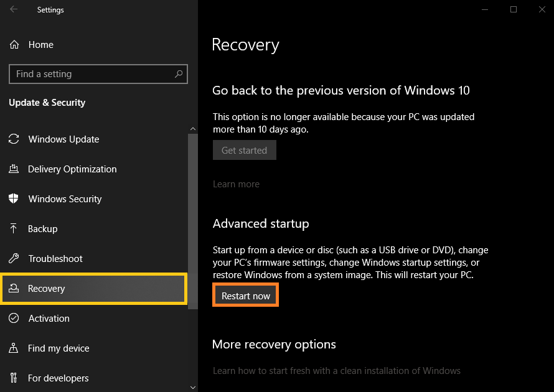This screenshot has height=392, width=554.
Task: Click the search magnifier icon
Action: click(179, 74)
